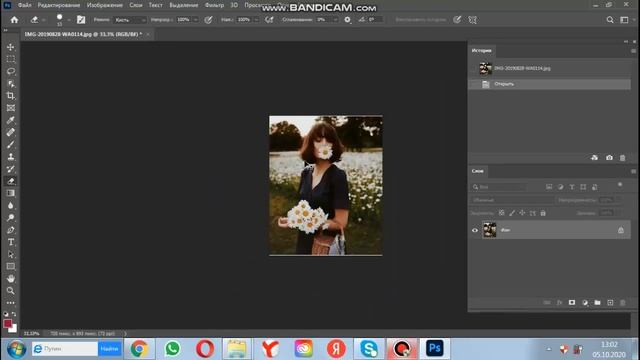The image size is (640, 360).
Task: Go to the Home screen icon
Action: pyautogui.click(x=14, y=20)
